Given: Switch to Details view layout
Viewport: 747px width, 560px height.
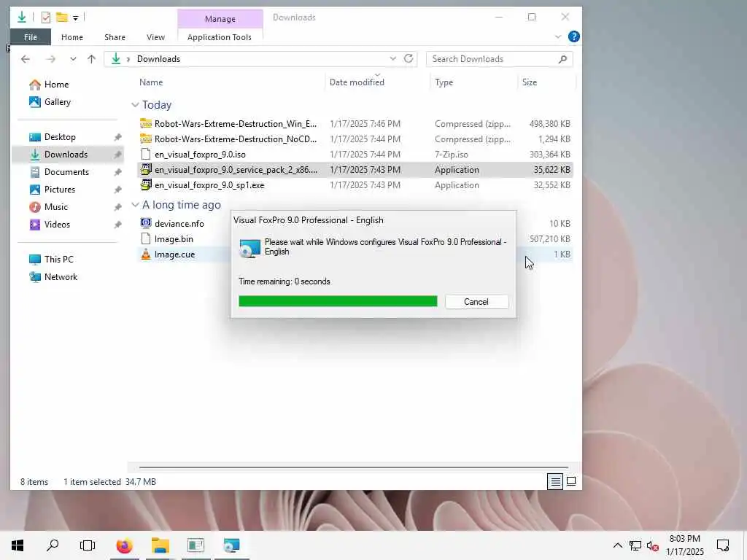Looking at the screenshot, I should tap(555, 482).
